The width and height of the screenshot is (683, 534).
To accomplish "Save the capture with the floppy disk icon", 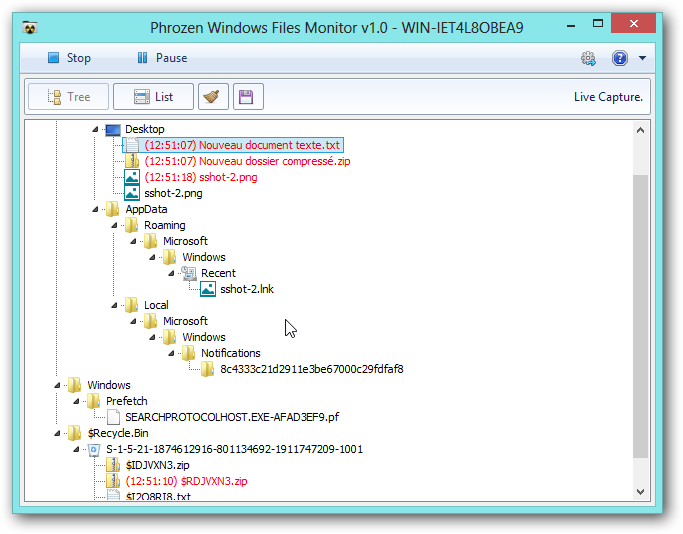I will tap(248, 97).
